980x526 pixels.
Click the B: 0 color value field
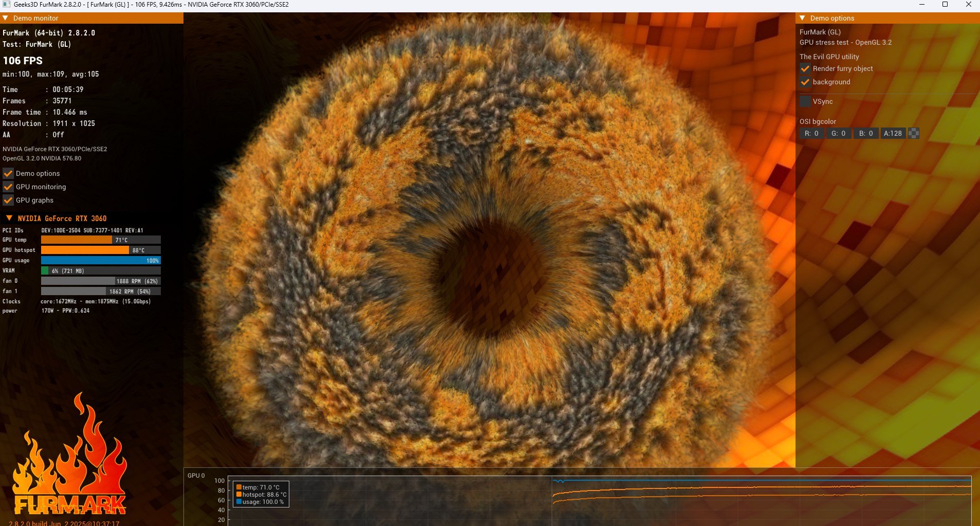click(x=866, y=133)
